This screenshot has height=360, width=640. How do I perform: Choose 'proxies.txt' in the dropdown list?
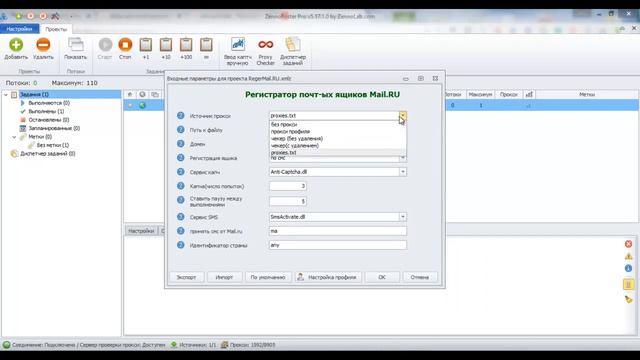pyautogui.click(x=338, y=152)
